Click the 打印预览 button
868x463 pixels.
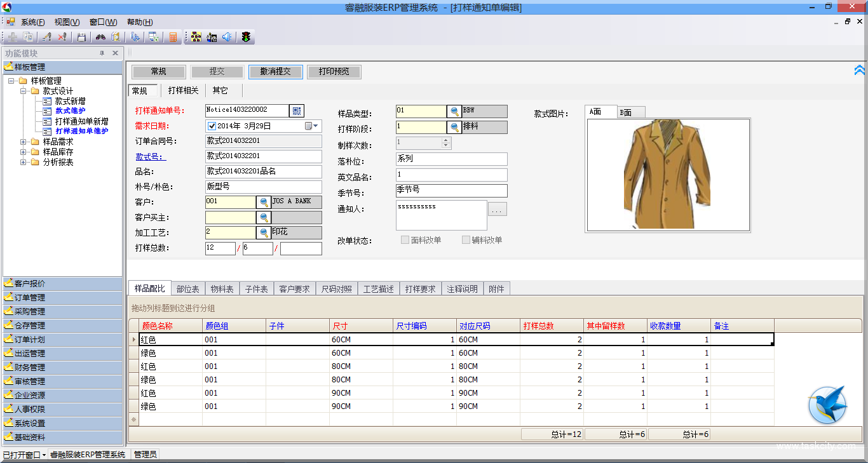(334, 72)
